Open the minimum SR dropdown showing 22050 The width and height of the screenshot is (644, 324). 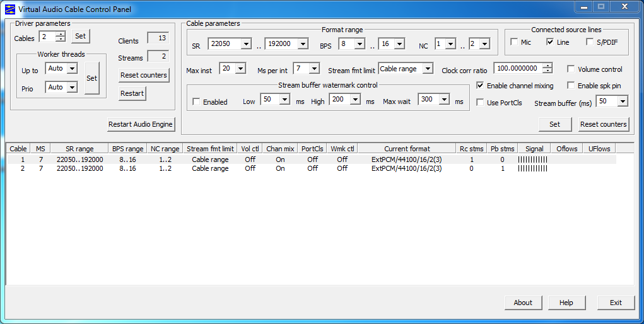point(246,43)
